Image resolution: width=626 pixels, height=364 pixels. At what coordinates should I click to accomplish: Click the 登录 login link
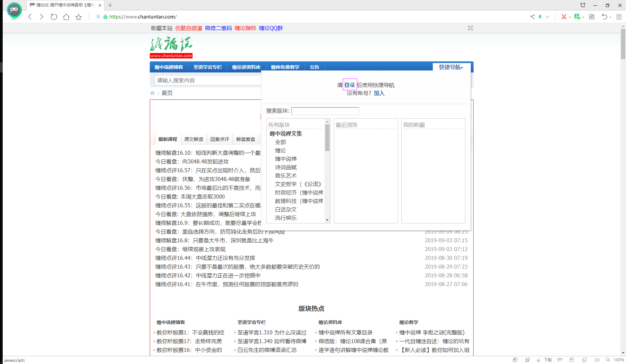[349, 85]
